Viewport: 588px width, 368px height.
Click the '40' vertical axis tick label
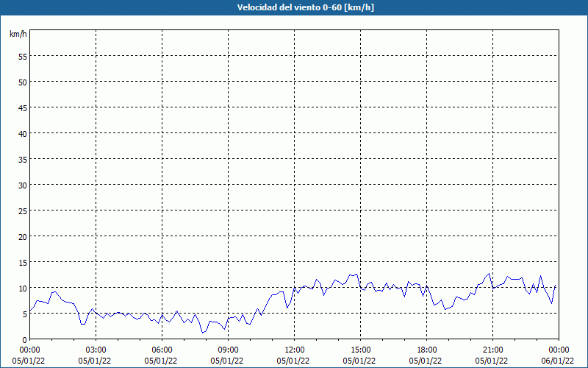(23, 133)
